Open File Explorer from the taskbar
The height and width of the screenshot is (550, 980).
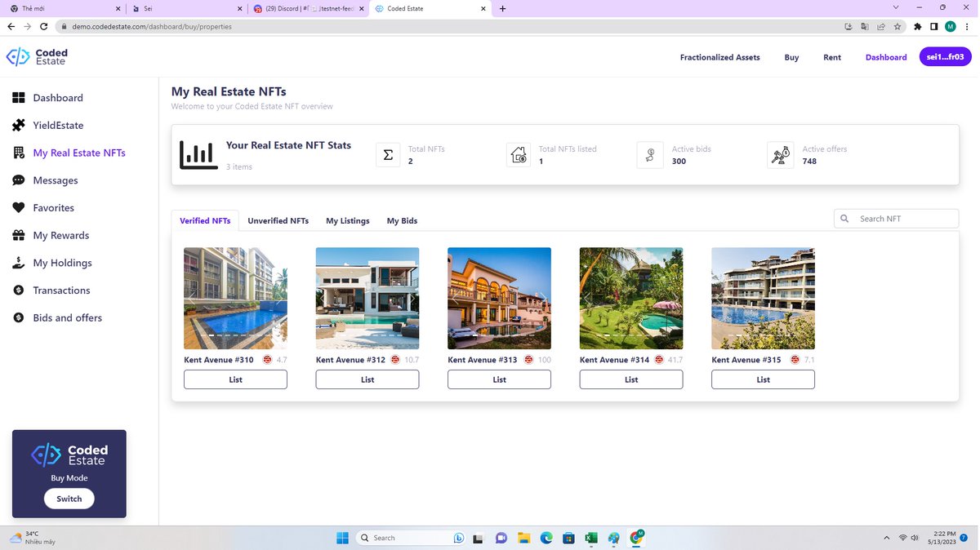(523, 538)
